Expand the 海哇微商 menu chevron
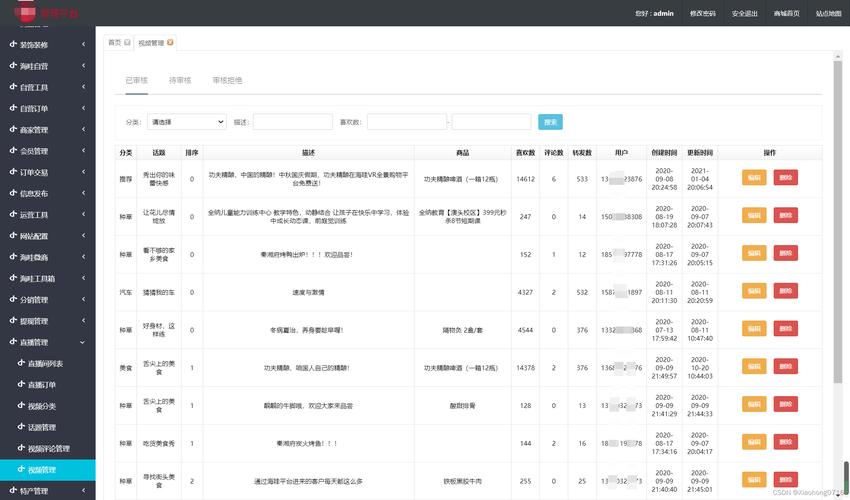This screenshot has height=500, width=850. [x=83, y=257]
